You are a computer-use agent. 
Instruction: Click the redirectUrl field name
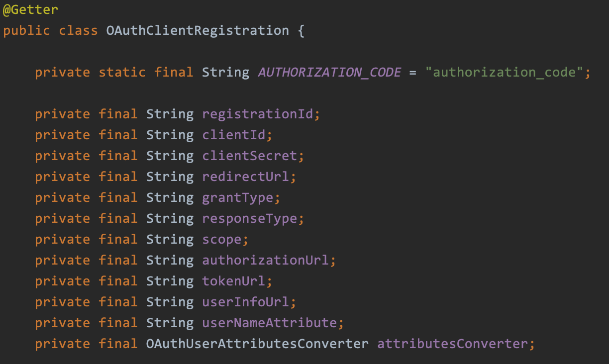[246, 177]
